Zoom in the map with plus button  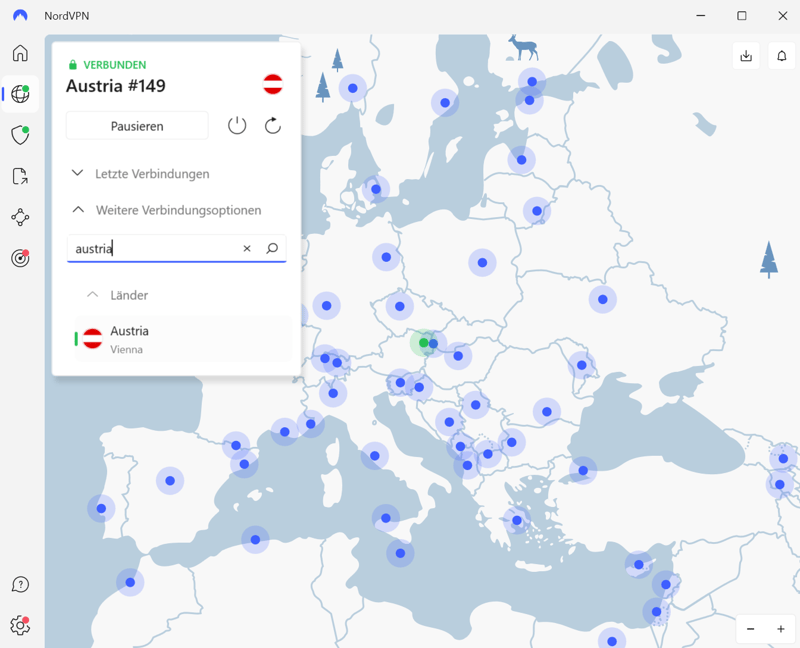781,629
